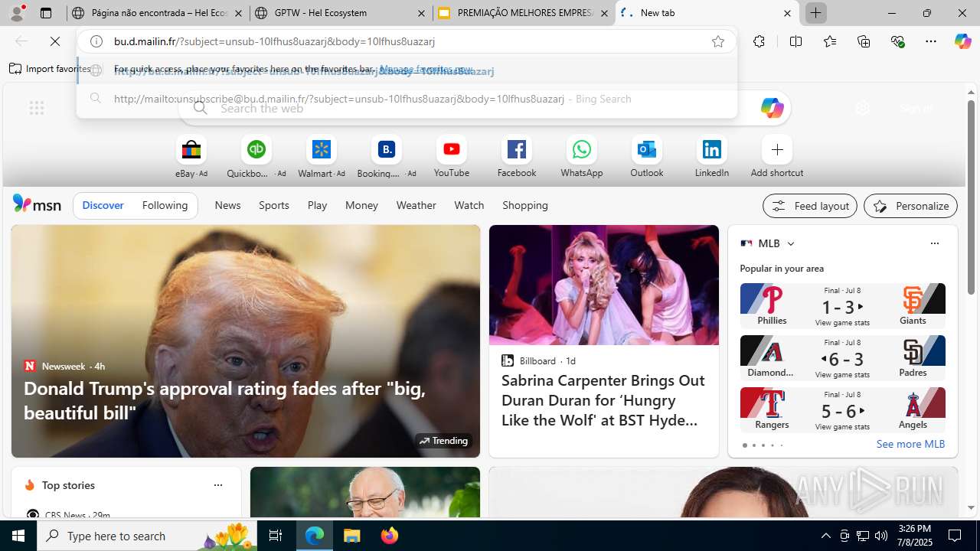Open the Play category
980x551 pixels.
coord(317,205)
